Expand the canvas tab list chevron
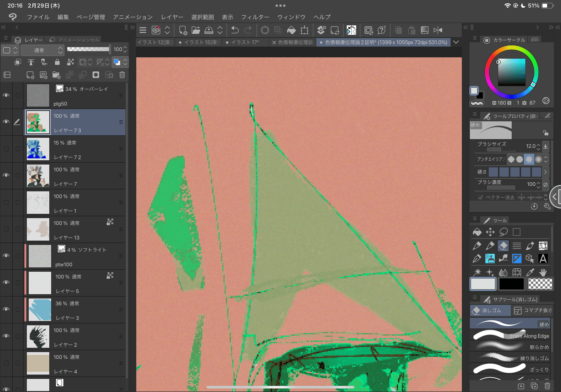Screen dimensions: 561x392 (456, 42)
